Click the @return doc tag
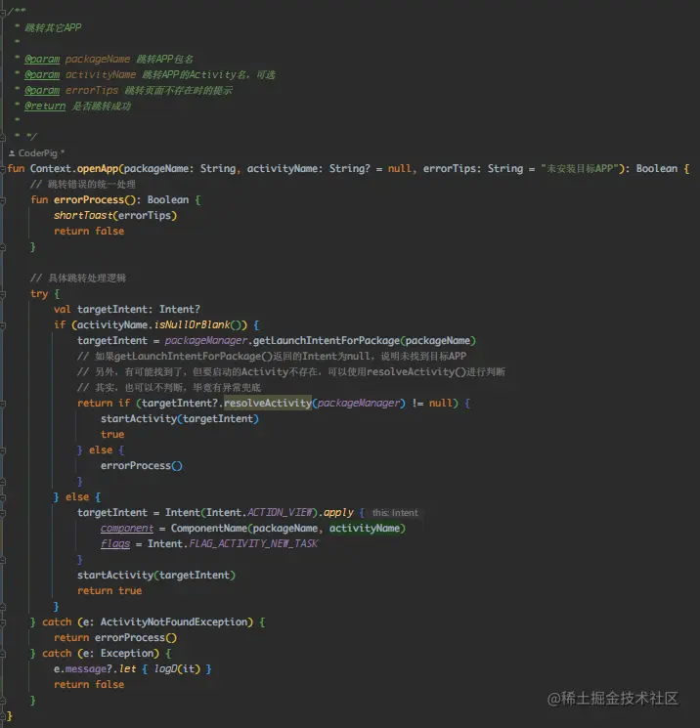This screenshot has height=728, width=700. click(45, 106)
